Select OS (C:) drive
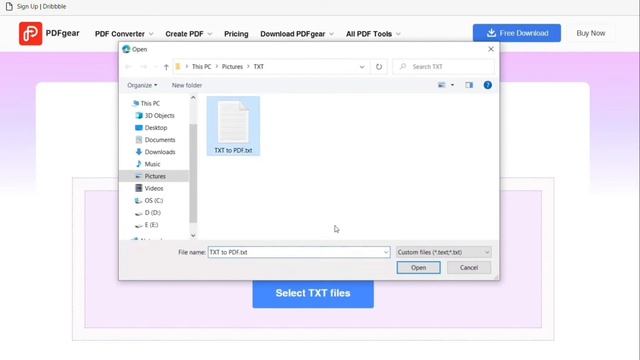The image size is (640, 360). [x=149, y=200]
